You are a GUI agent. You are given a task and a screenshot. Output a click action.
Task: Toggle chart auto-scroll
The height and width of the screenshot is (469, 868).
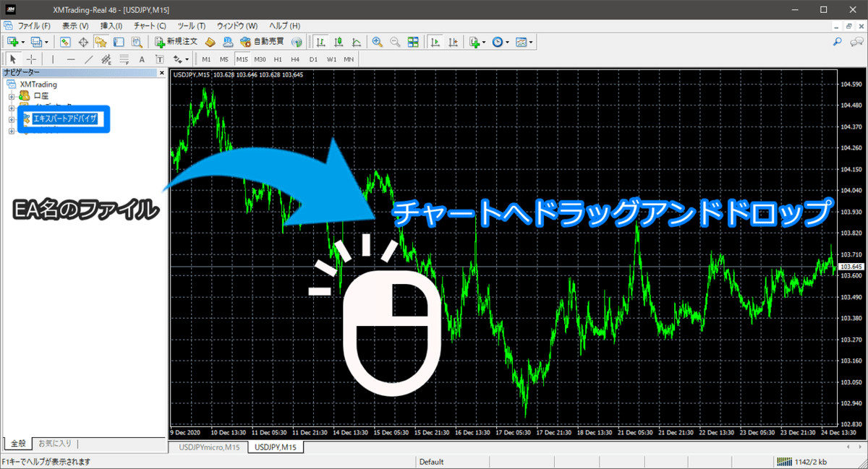coord(435,41)
